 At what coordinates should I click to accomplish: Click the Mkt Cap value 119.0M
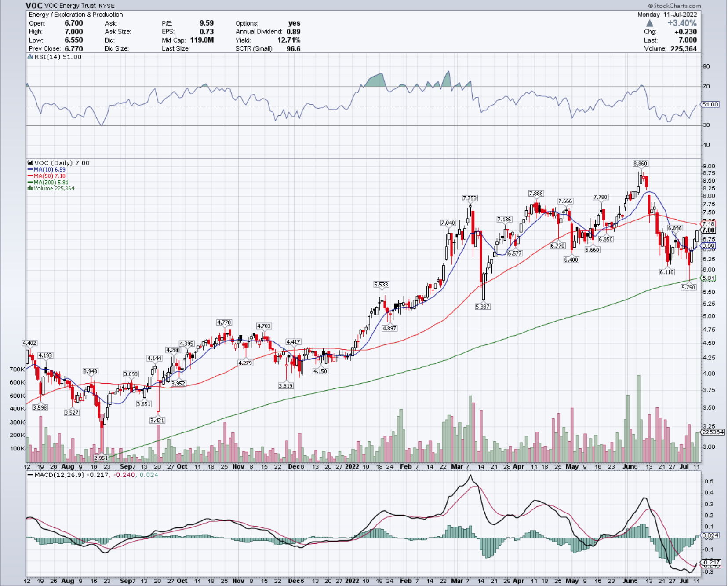[x=202, y=40]
